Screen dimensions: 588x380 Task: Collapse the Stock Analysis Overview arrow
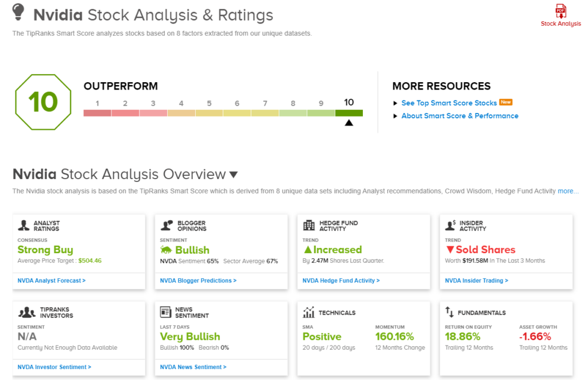(233, 175)
